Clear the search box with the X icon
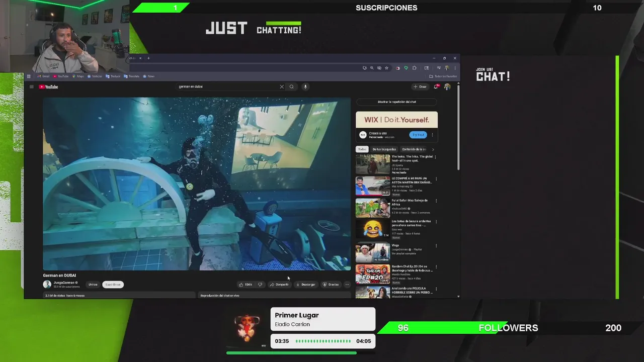This screenshot has height=362, width=644. click(x=282, y=86)
